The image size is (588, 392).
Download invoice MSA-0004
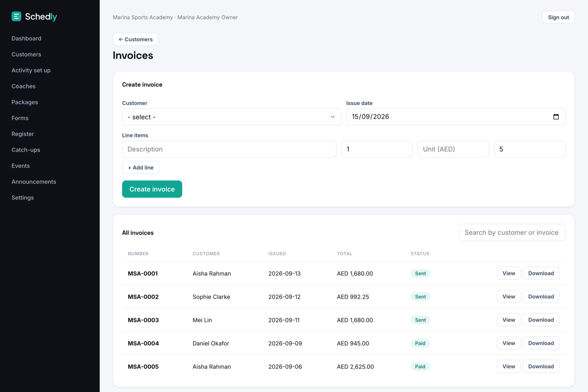pos(541,343)
